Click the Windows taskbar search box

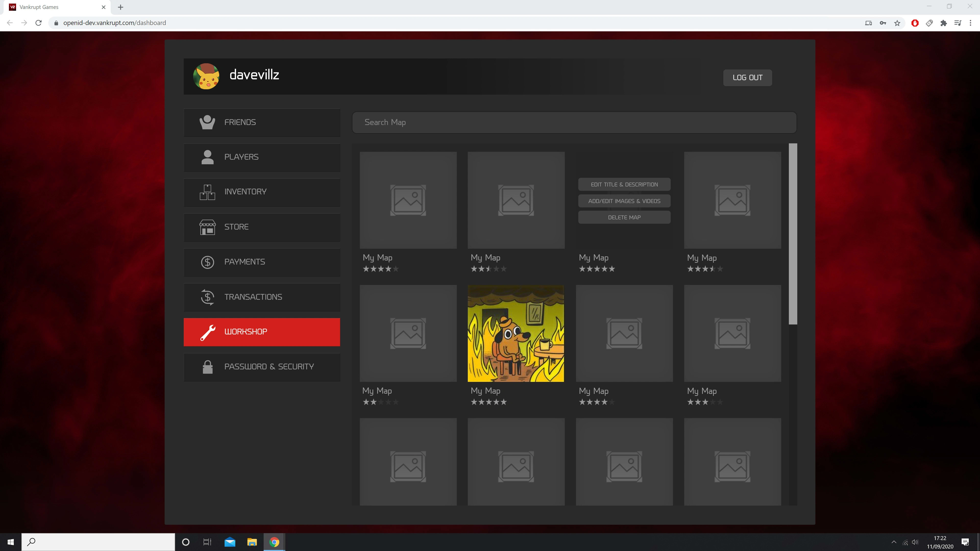98,542
